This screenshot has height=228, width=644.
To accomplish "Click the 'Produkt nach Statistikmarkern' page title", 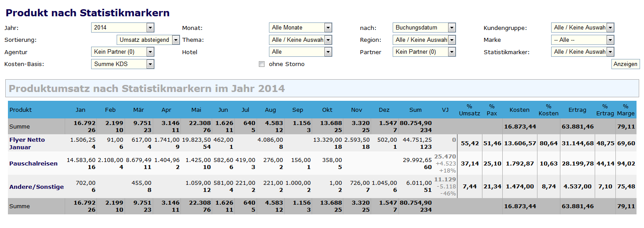I will pyautogui.click(x=88, y=13).
